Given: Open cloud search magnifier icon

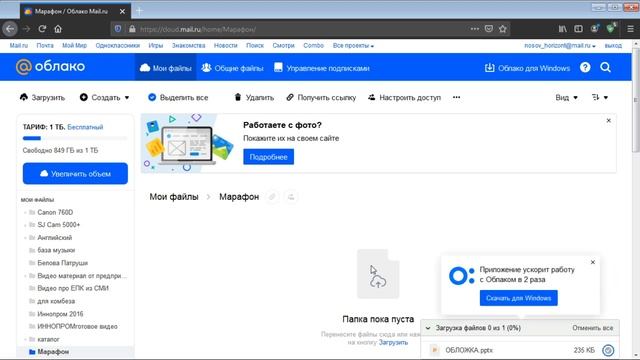Looking at the screenshot, I should (605, 67).
